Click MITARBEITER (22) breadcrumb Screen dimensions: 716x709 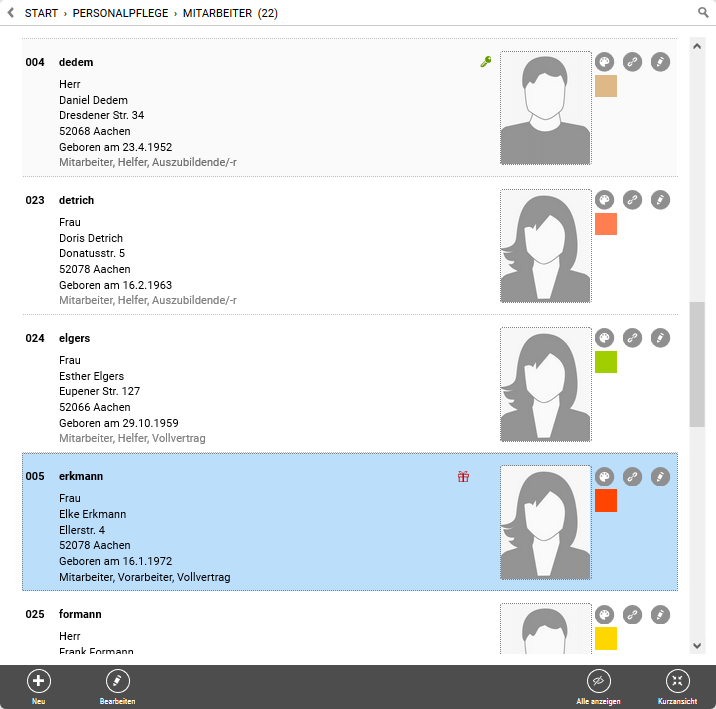[x=230, y=13]
